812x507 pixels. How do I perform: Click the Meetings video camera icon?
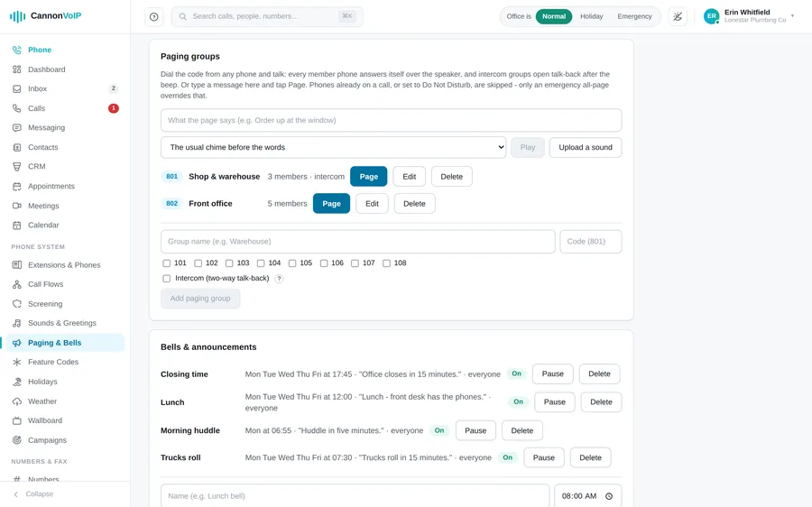point(17,206)
